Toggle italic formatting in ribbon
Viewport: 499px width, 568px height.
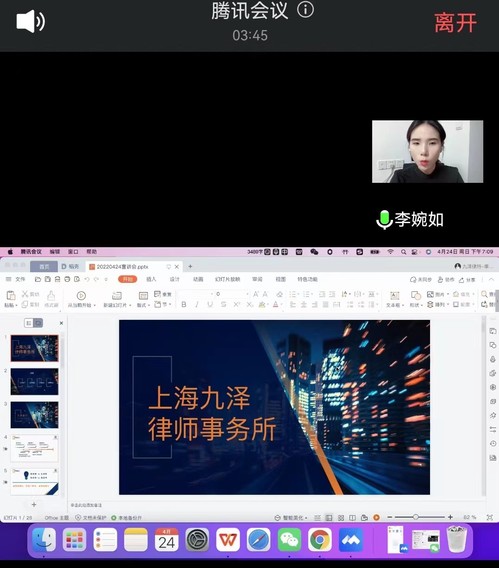[197, 305]
